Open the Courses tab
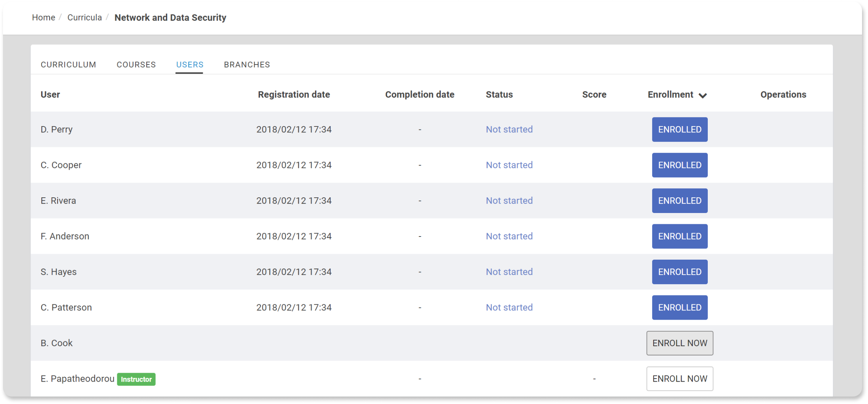868x404 pixels. point(136,65)
